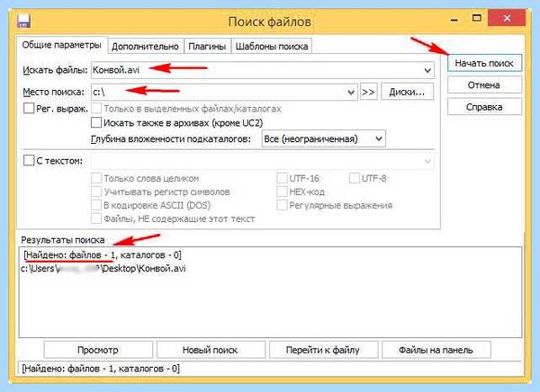Image resolution: width=540 pixels, height=392 pixels.
Task: Enable the Рег. выраж. checkbox
Action: [x=29, y=109]
